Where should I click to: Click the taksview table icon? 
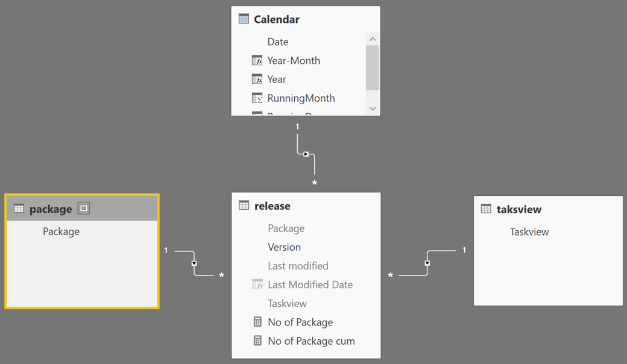coord(486,209)
